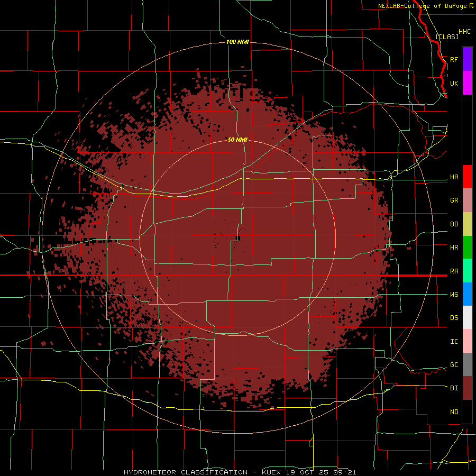This screenshot has height=476, width=476.
Task: Click the white DS legend swatch
Action: pyautogui.click(x=467, y=317)
